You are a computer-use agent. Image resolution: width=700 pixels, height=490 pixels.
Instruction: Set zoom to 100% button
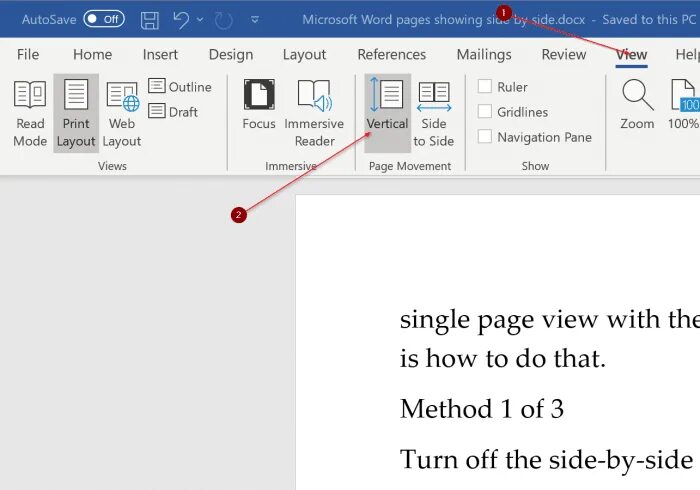point(684,105)
